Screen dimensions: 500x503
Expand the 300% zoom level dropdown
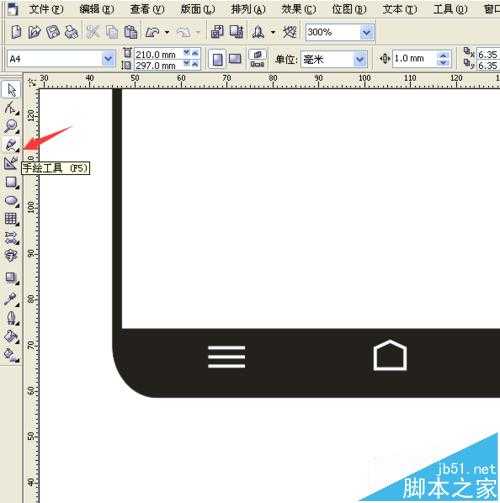(367, 32)
